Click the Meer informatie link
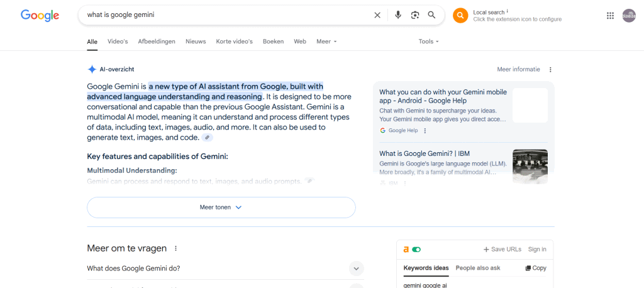Image resolution: width=644 pixels, height=288 pixels. point(518,69)
